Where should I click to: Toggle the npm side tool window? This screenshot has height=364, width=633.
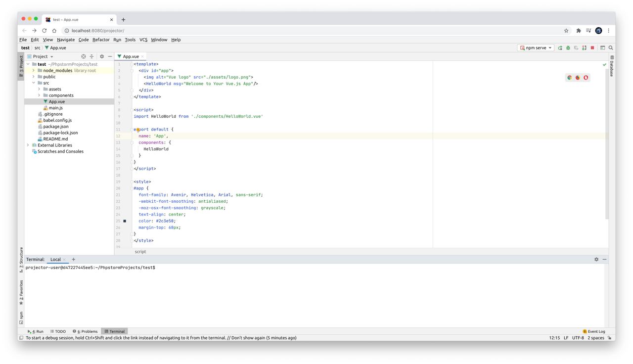(21, 318)
